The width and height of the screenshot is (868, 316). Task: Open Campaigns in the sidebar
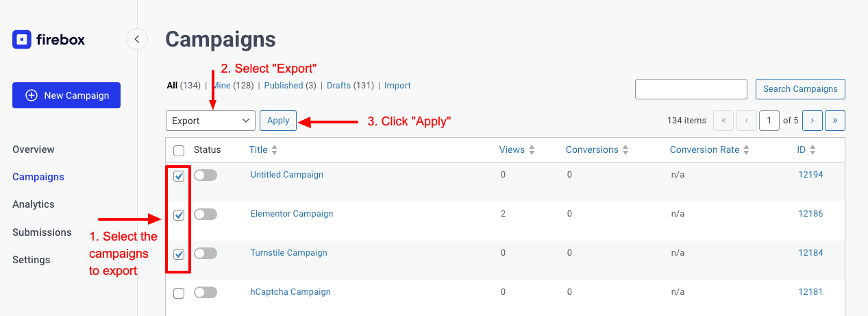pyautogui.click(x=38, y=177)
